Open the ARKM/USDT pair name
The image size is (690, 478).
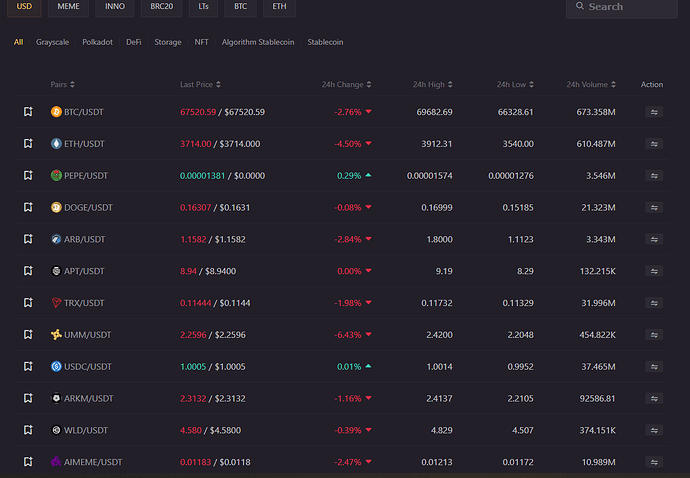tap(88, 398)
